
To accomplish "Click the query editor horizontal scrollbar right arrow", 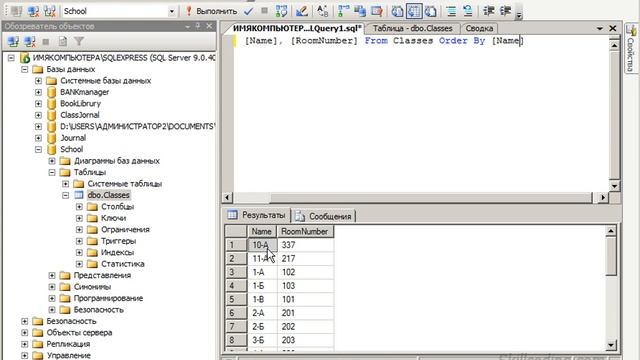I will [x=603, y=198].
